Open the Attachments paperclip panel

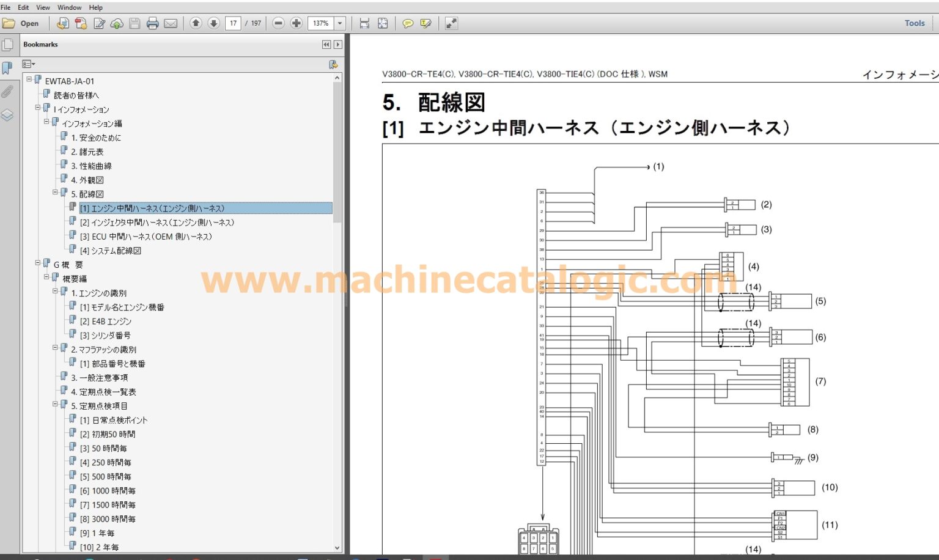(x=8, y=92)
